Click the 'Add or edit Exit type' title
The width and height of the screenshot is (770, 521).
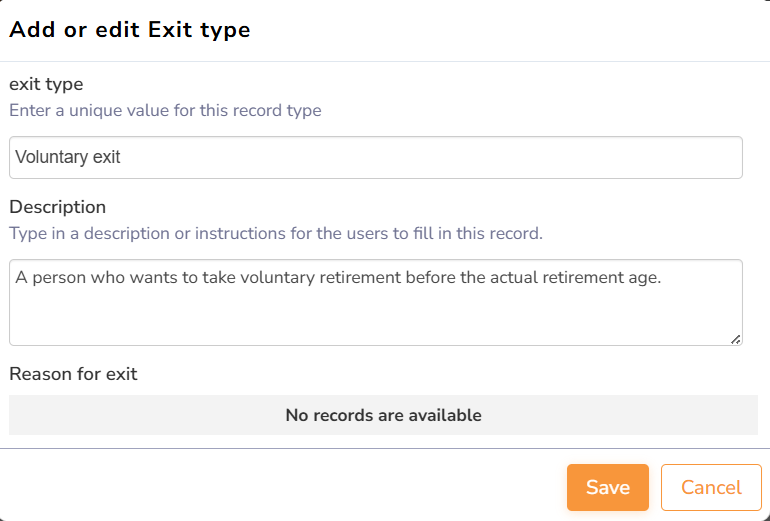(130, 30)
